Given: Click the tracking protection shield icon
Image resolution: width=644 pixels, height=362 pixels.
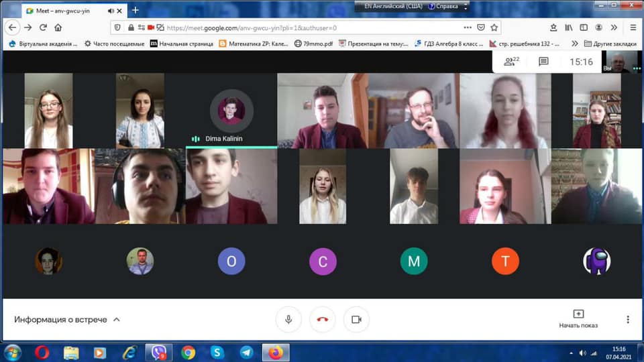Looking at the screenshot, I should point(117,27).
